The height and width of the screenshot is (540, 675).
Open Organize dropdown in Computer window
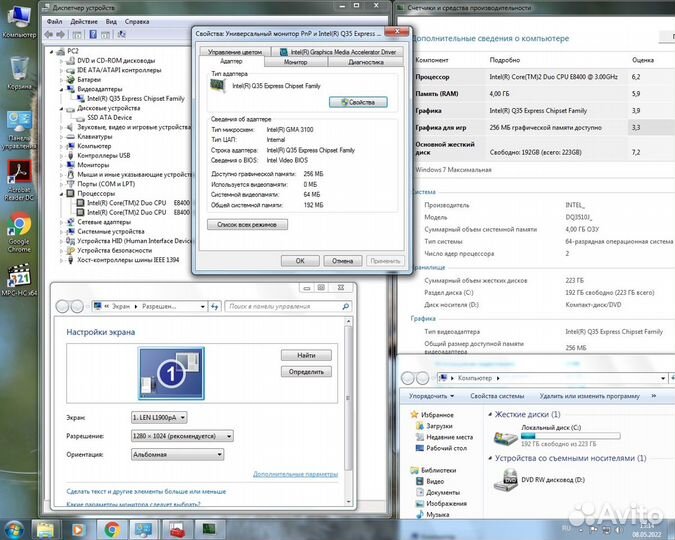tap(431, 396)
